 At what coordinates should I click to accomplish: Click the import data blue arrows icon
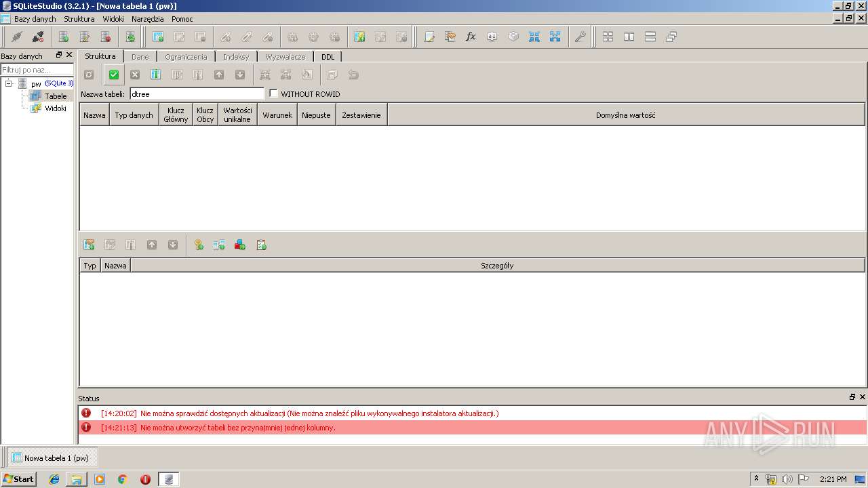[534, 37]
